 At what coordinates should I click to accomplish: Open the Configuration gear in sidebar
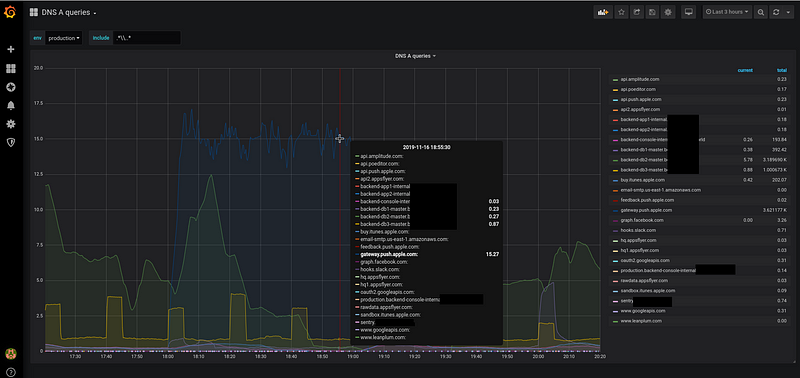click(x=11, y=124)
